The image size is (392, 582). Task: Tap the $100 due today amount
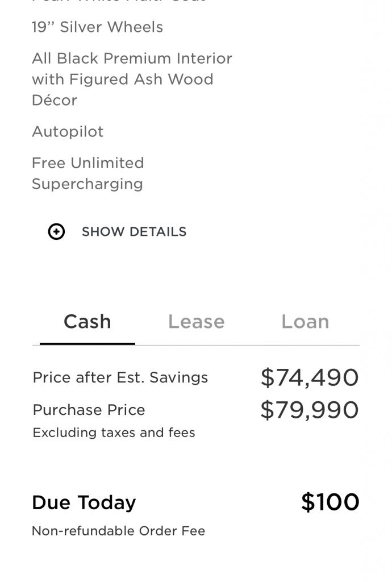point(330,502)
